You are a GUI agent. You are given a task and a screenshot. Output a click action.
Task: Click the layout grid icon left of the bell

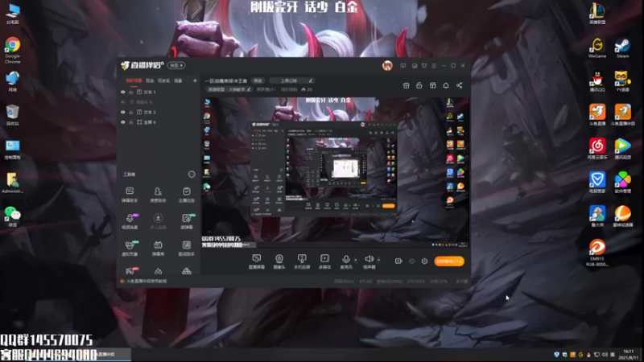(433, 85)
